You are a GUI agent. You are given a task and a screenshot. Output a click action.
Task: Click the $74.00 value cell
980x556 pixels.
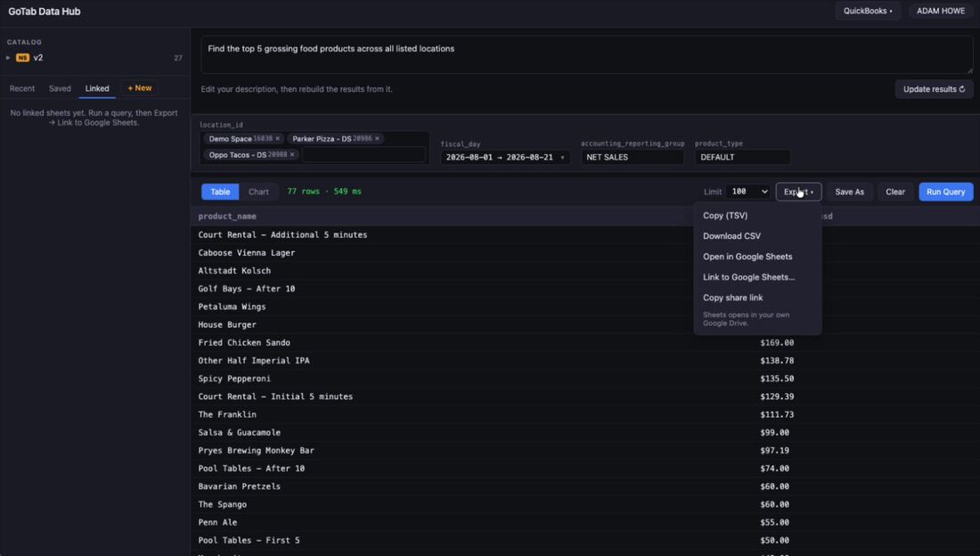tap(774, 469)
